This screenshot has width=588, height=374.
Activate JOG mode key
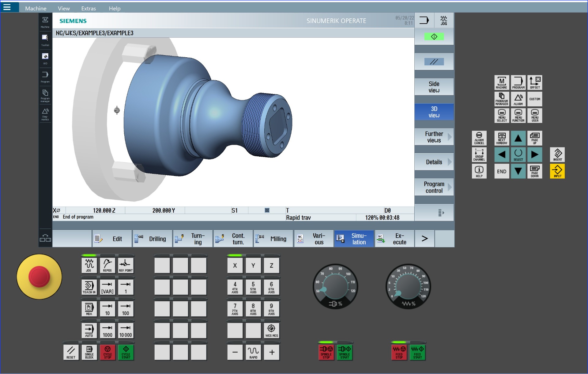pyautogui.click(x=89, y=265)
